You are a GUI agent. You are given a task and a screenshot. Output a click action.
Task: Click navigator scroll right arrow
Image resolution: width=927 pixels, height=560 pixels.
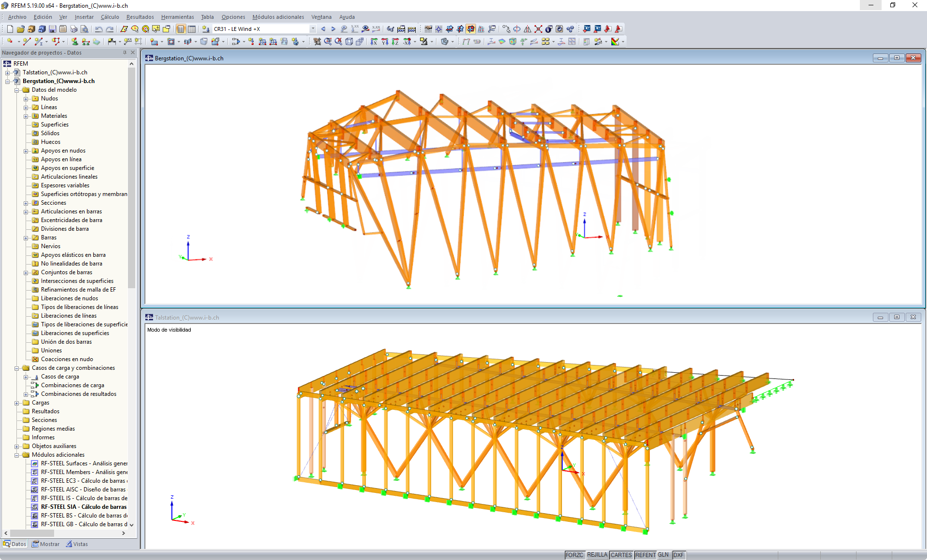124,533
